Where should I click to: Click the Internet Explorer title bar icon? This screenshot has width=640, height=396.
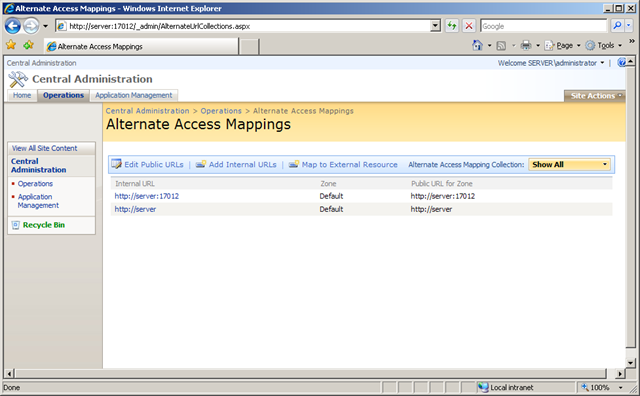9,8
